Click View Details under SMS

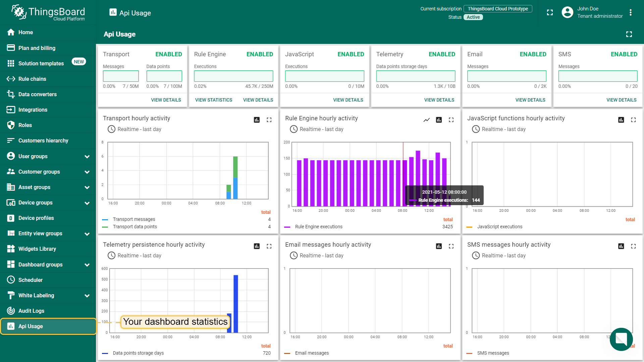click(x=621, y=100)
